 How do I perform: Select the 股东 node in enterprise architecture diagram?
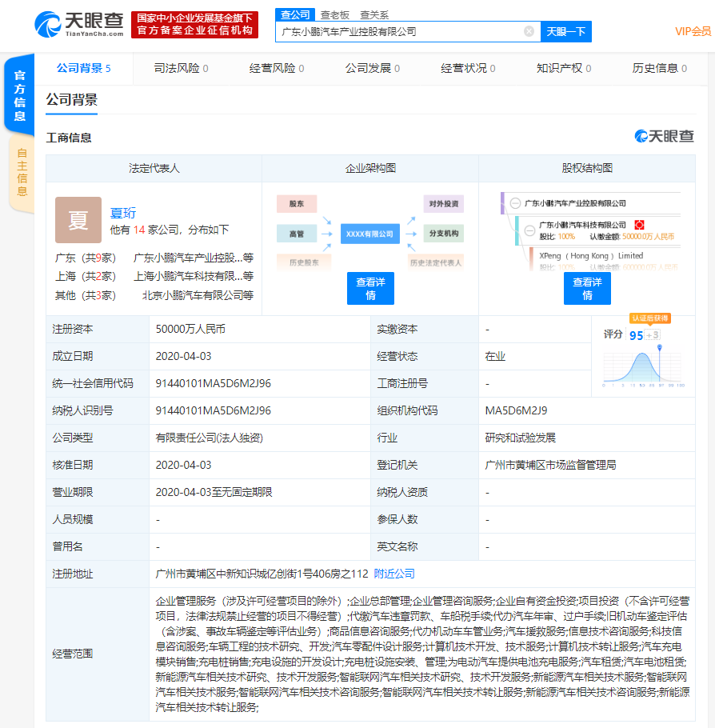click(x=296, y=203)
